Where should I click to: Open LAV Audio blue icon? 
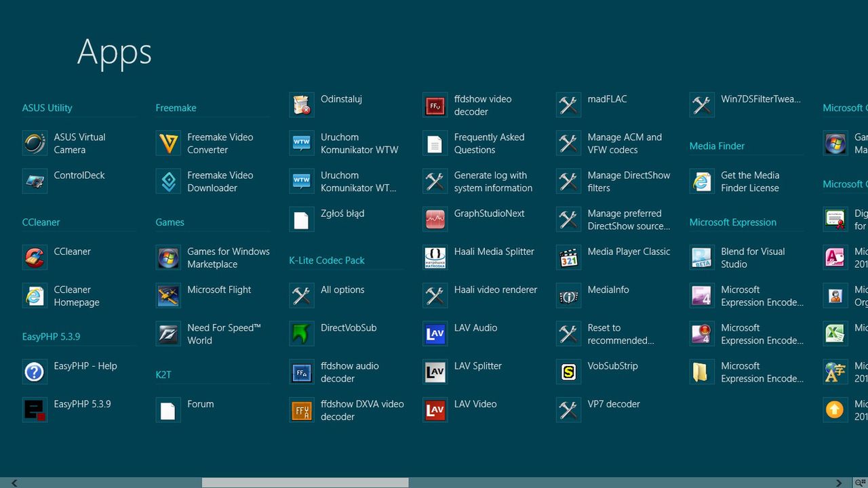(x=435, y=333)
